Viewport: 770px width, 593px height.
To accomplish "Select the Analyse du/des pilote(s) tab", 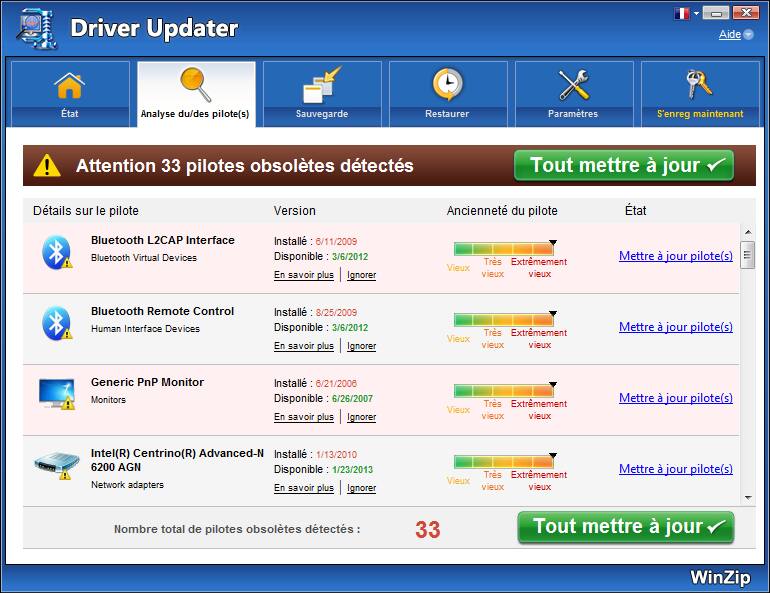I will click(196, 94).
